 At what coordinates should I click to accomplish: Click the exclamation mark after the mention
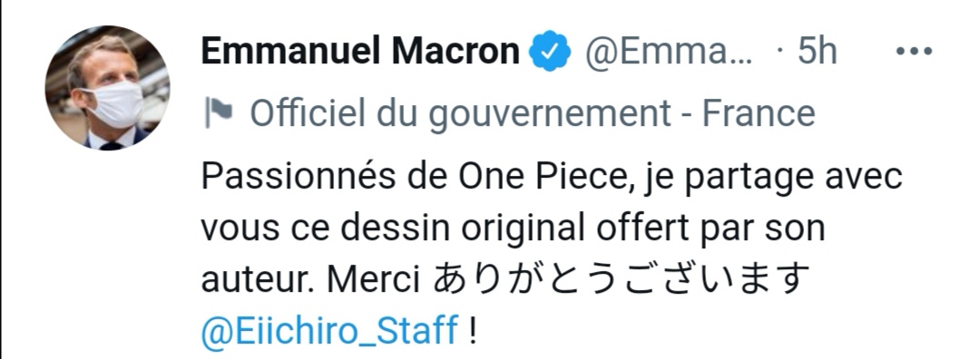tap(473, 330)
